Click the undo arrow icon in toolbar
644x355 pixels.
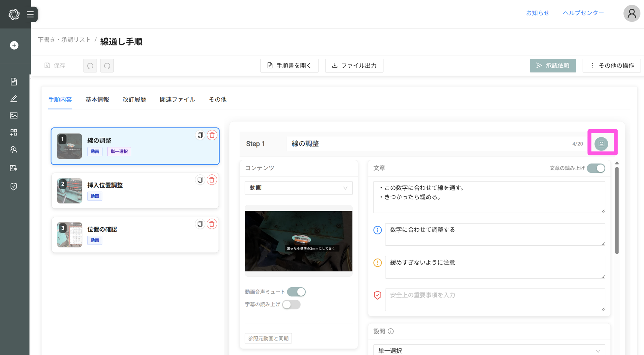[x=90, y=66]
